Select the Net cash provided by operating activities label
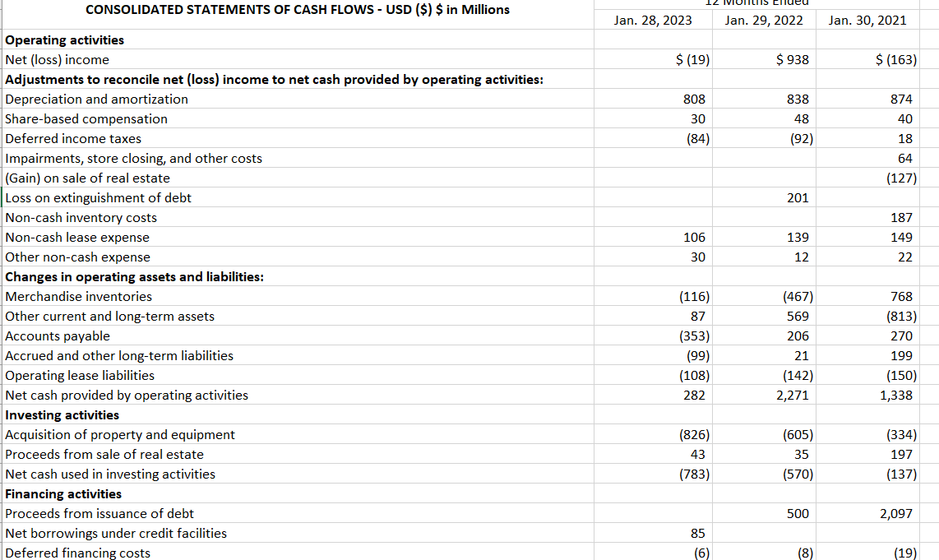The image size is (939, 560). tap(123, 395)
